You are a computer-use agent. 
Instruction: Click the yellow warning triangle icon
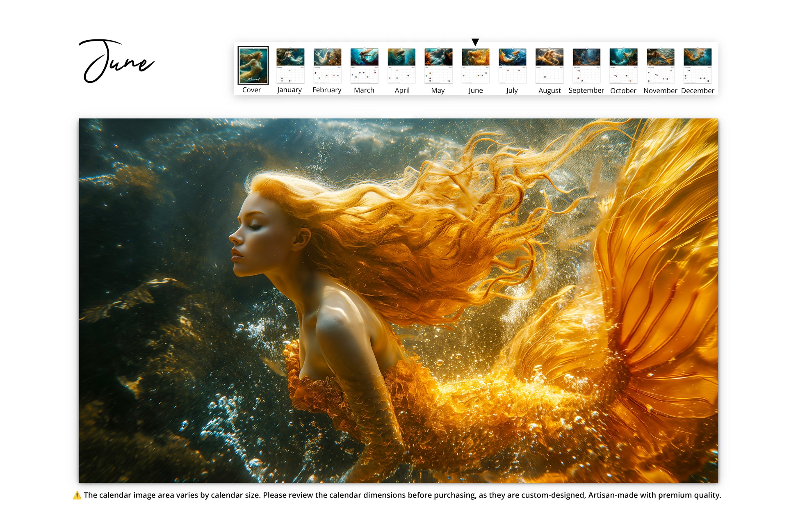click(77, 495)
